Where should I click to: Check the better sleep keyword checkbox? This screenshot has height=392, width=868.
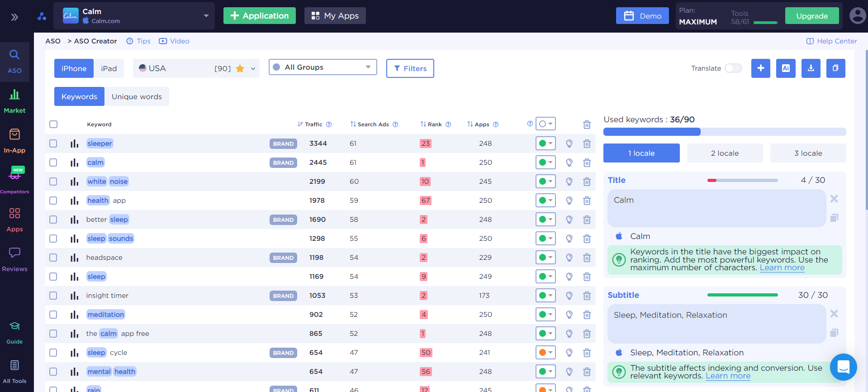(53, 220)
